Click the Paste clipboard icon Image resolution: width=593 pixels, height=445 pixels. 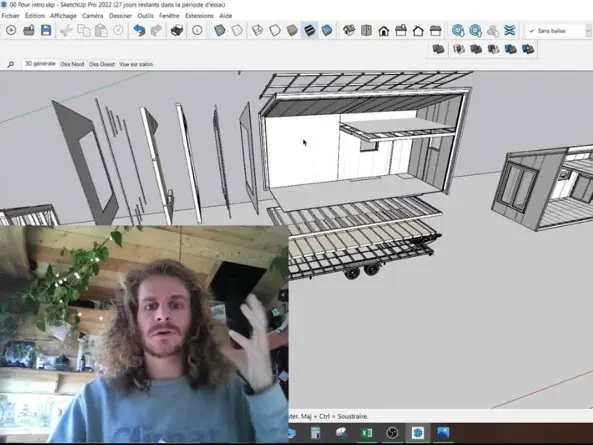[x=101, y=30]
